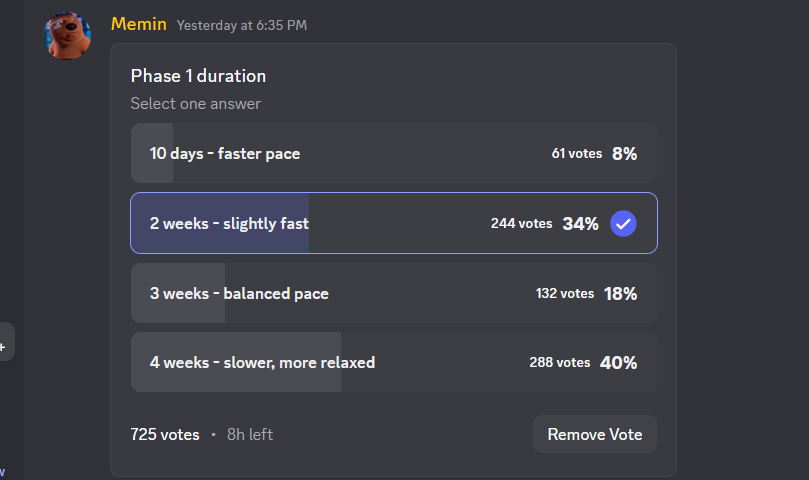Click the 132 votes count
Screen dimensions: 809x480
(565, 294)
